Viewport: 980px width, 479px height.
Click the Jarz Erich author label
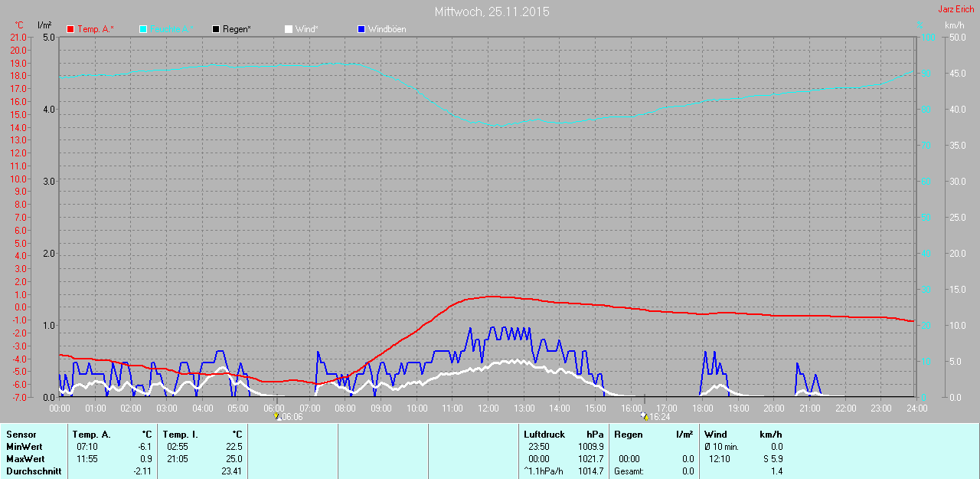(x=956, y=9)
